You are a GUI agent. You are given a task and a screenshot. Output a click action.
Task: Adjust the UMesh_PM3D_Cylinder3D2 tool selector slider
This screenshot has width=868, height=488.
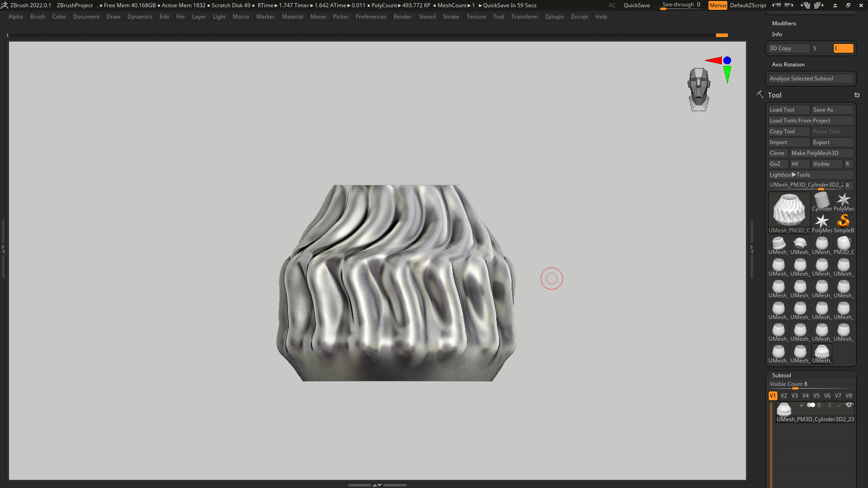click(x=806, y=185)
